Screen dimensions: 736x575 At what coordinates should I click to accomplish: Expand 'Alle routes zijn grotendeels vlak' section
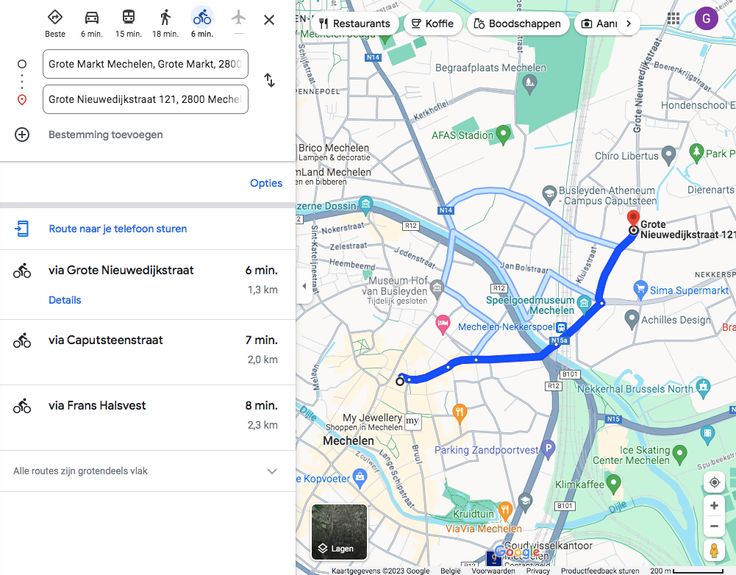271,471
